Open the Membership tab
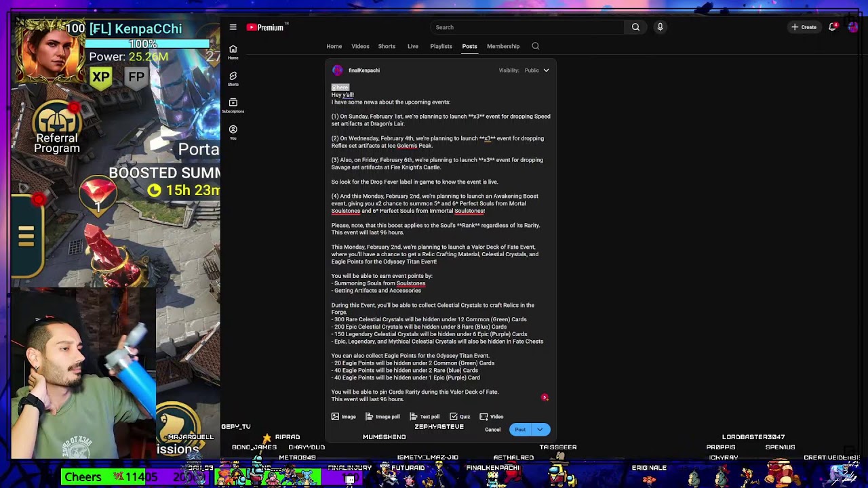The height and width of the screenshot is (488, 868). click(503, 46)
